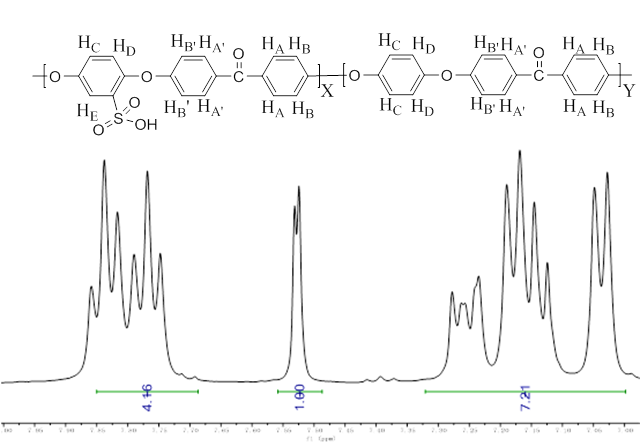Image resolution: width=640 pixels, height=446 pixels.
Task: Click the O next to the leftmost opening bracket
Action: [55, 77]
